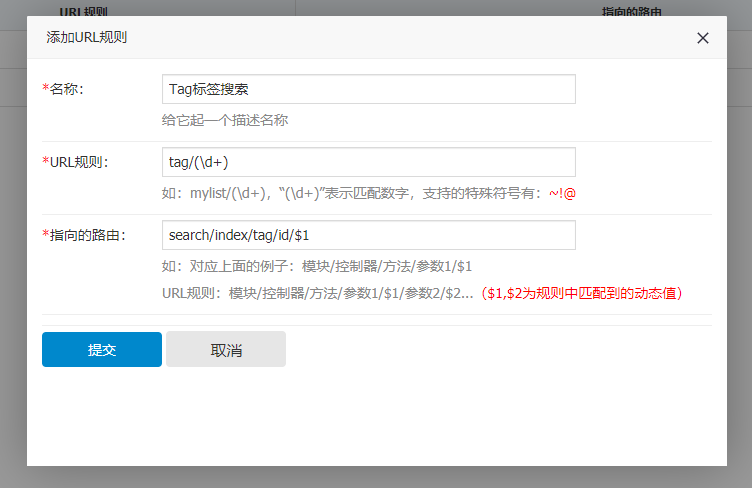The image size is (752, 488).
Task: Click the hint 给它起一个描述名称
Action: [x=225, y=120]
